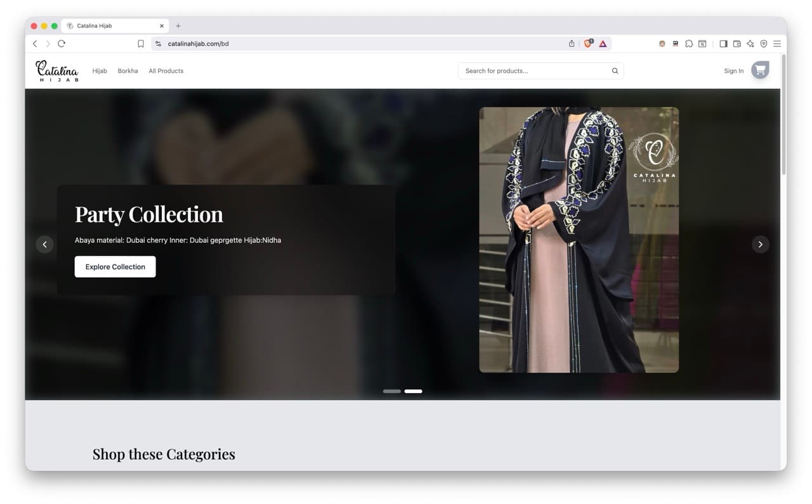Toggle the browser sidebar panel icon
The width and height of the screenshot is (812, 504).
click(x=723, y=44)
